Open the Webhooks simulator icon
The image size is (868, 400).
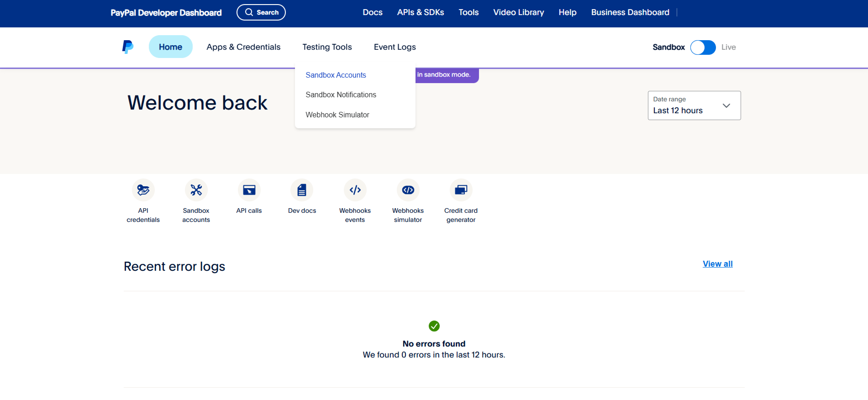(x=408, y=190)
